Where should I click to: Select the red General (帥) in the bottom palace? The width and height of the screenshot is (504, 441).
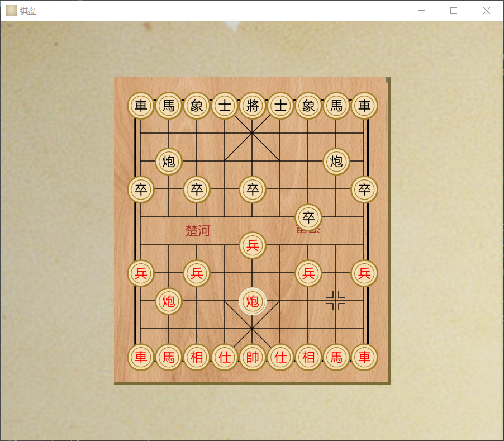coord(253,358)
